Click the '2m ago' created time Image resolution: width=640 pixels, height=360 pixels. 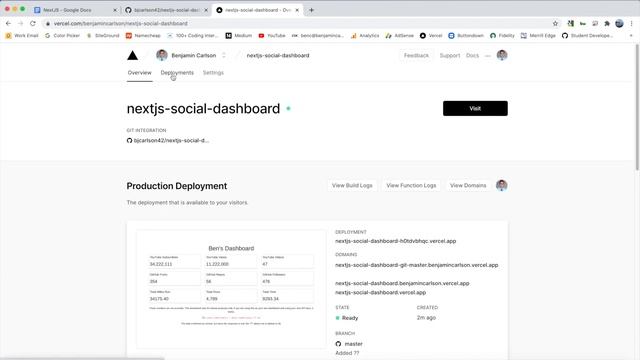click(426, 318)
